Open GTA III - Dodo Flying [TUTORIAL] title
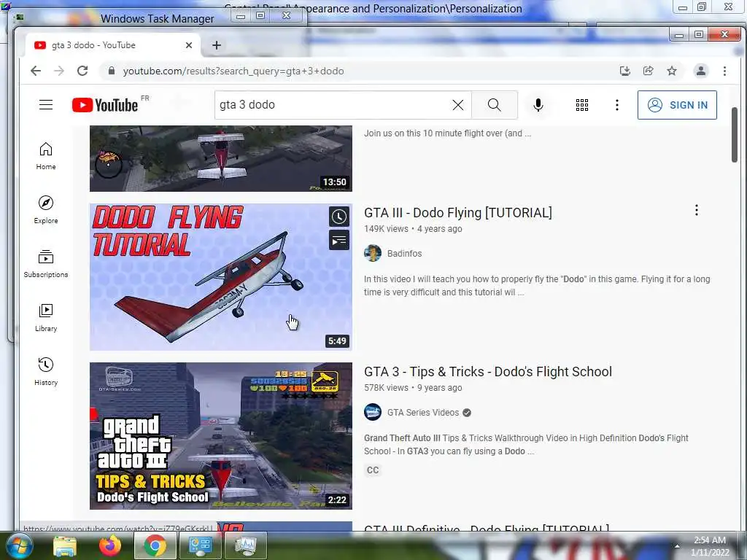 pyautogui.click(x=458, y=213)
